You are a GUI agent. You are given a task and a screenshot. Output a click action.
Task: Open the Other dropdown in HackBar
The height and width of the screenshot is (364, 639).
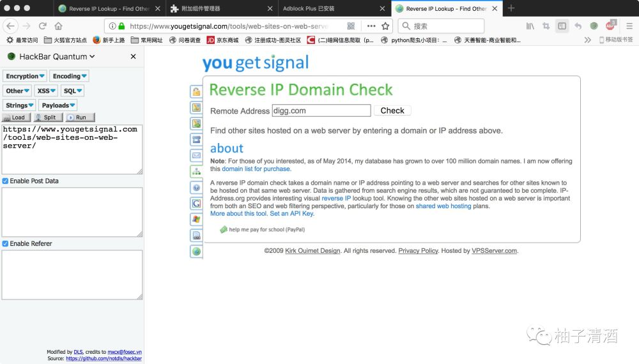click(x=17, y=91)
